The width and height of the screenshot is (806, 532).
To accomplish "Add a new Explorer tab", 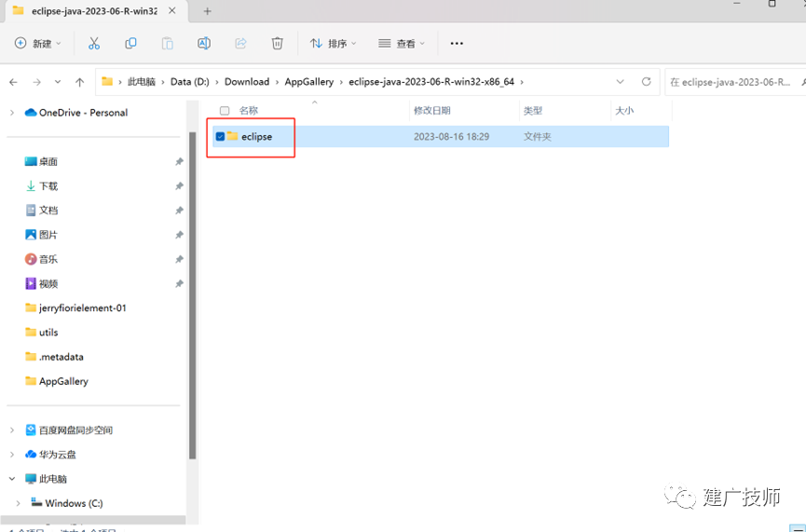I will click(x=207, y=11).
